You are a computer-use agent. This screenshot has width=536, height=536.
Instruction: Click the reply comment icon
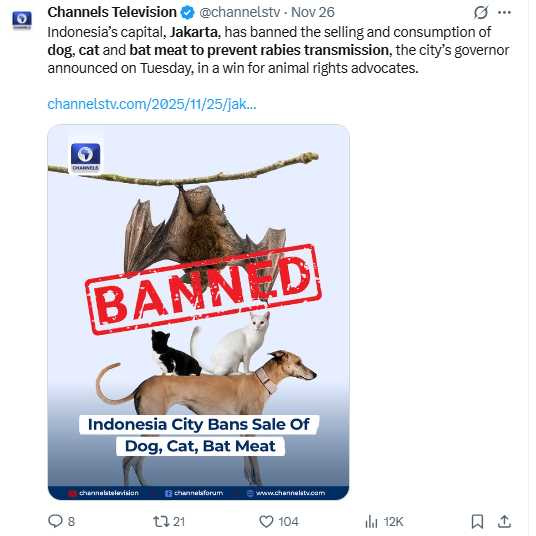click(55, 521)
